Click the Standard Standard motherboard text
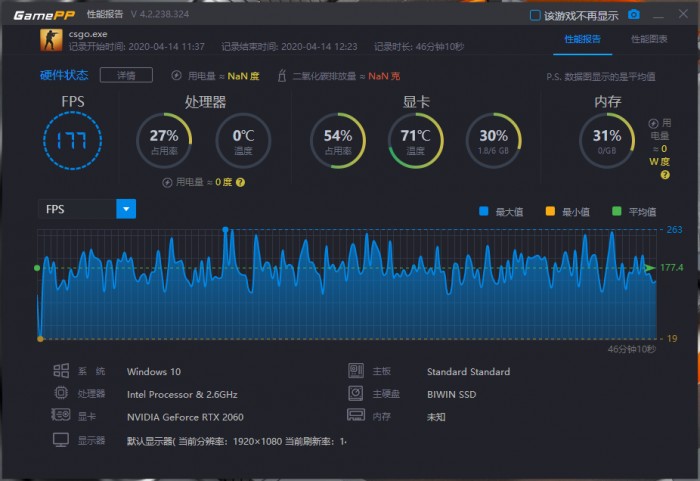Image resolution: width=700 pixels, height=481 pixels. (468, 372)
